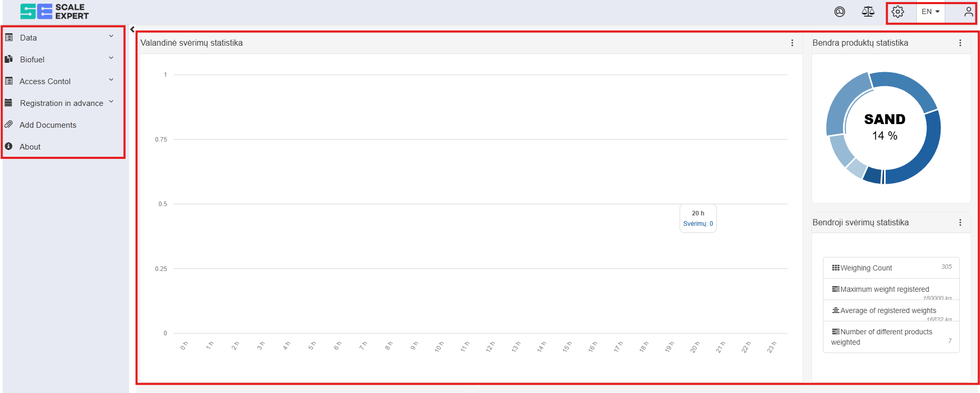Expand the Biofuel menu chevron
This screenshot has height=393, width=980.
click(111, 58)
